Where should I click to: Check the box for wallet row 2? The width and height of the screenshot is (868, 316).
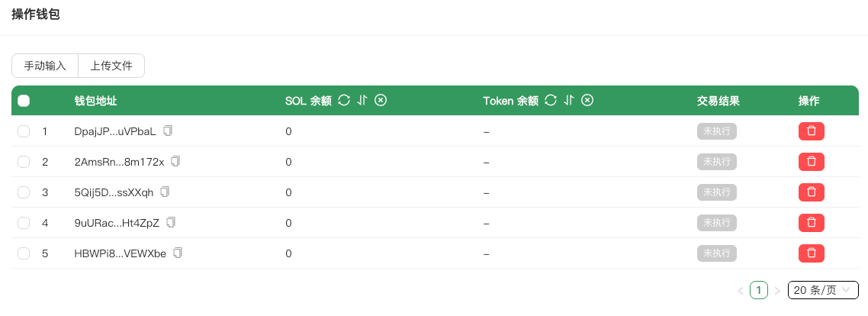tap(24, 162)
